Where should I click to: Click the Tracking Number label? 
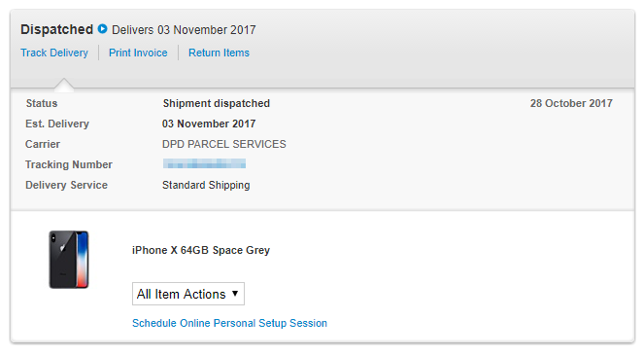click(x=69, y=164)
